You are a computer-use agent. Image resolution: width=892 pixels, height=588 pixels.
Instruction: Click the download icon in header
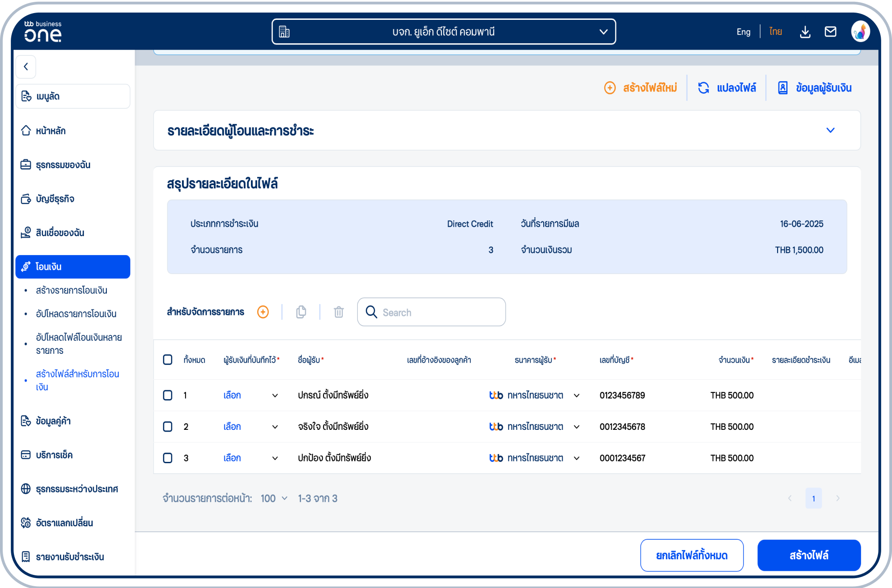(x=805, y=32)
